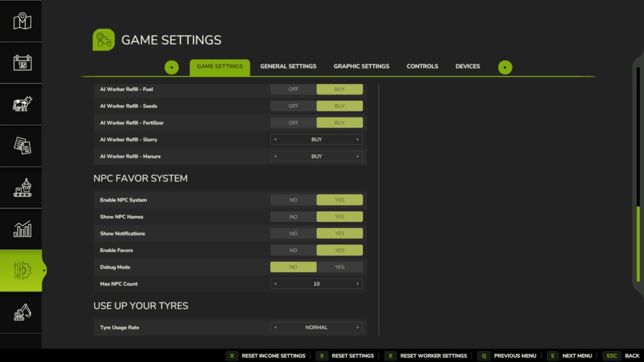This screenshot has width=644, height=362.
Task: Set Show NPC Names to NO
Action: (x=293, y=217)
